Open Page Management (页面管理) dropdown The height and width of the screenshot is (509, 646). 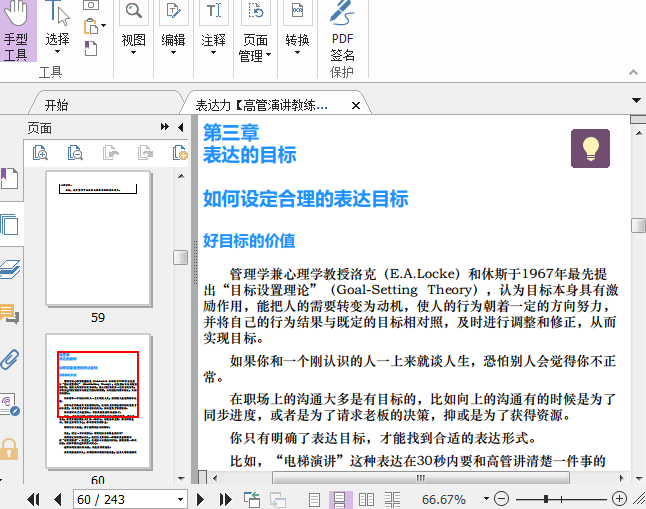click(x=255, y=32)
